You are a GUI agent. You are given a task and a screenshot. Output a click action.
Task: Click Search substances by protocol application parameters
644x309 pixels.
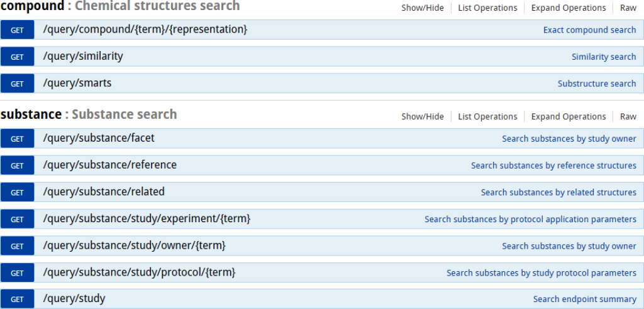coord(530,220)
